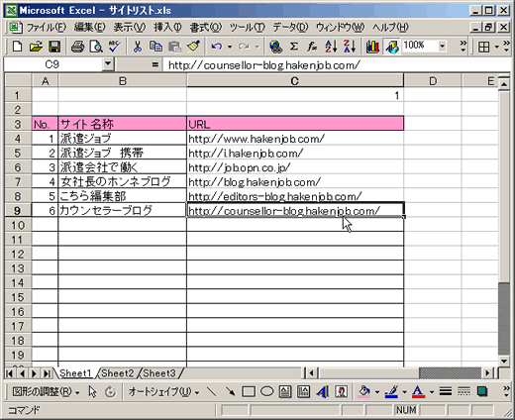Select row 9 header
Image resolution: width=515 pixels, height=420 pixels.
[18, 210]
